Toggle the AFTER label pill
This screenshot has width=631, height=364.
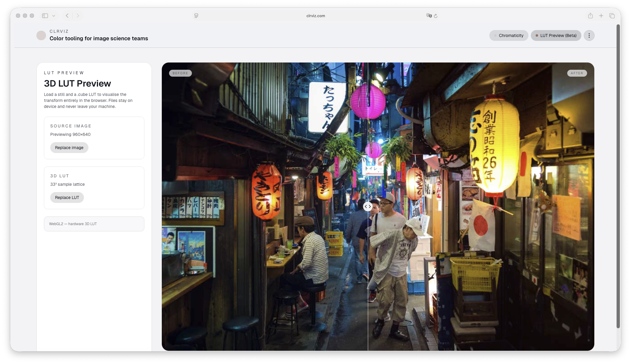coord(577,73)
